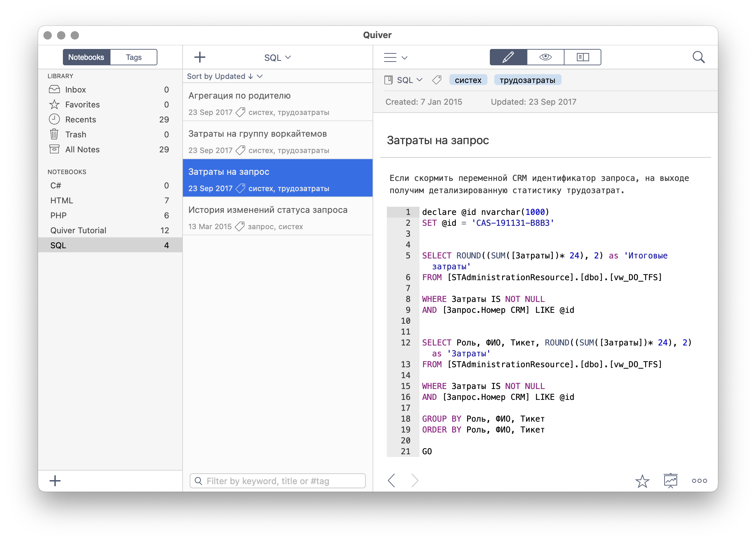Viewport: 756px width, 542px height.
Task: Switch to the Notebooks tab
Action: [86, 57]
